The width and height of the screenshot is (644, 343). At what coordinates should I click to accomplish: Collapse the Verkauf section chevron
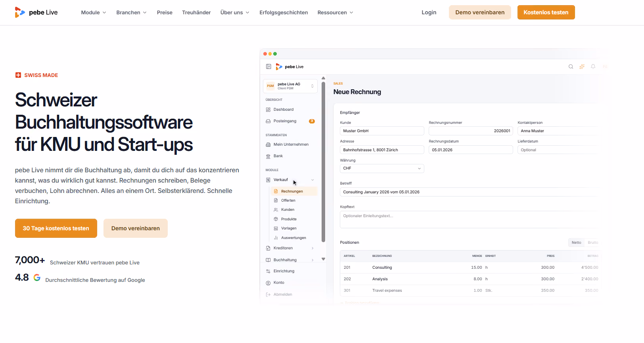[312, 180]
